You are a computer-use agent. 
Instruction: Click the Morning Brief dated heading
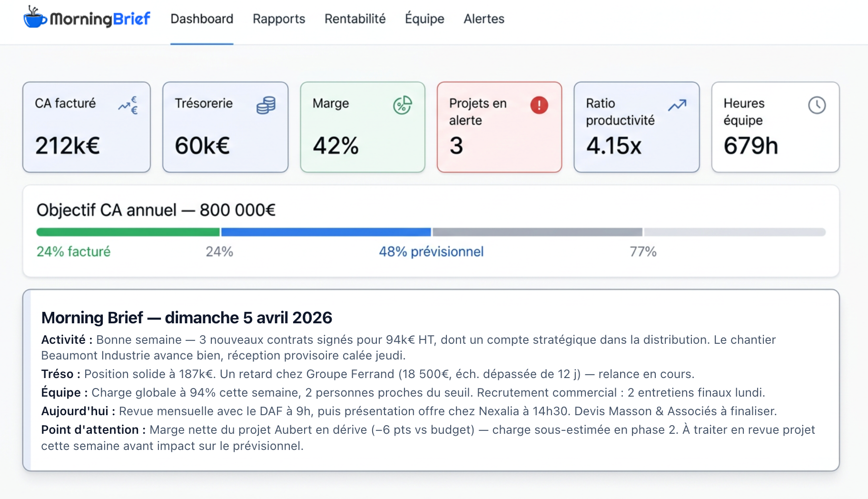point(187,318)
